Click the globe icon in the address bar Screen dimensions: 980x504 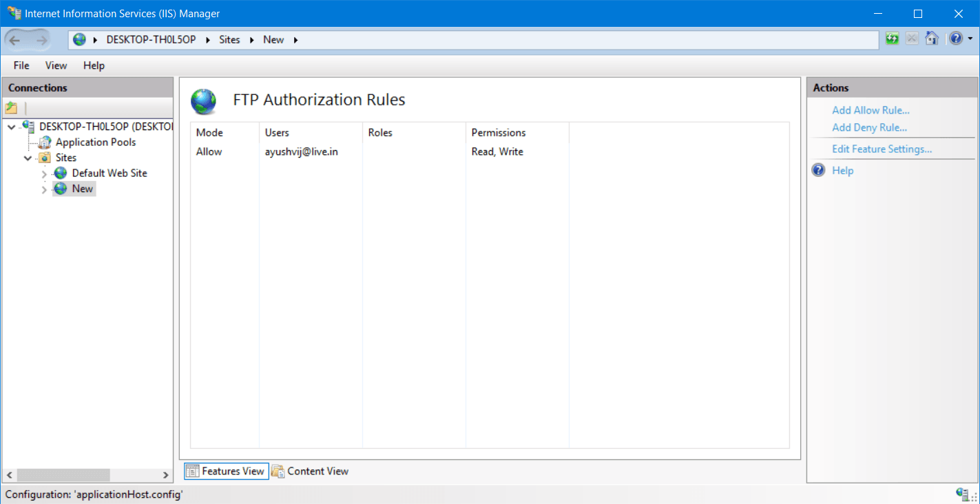(80, 39)
